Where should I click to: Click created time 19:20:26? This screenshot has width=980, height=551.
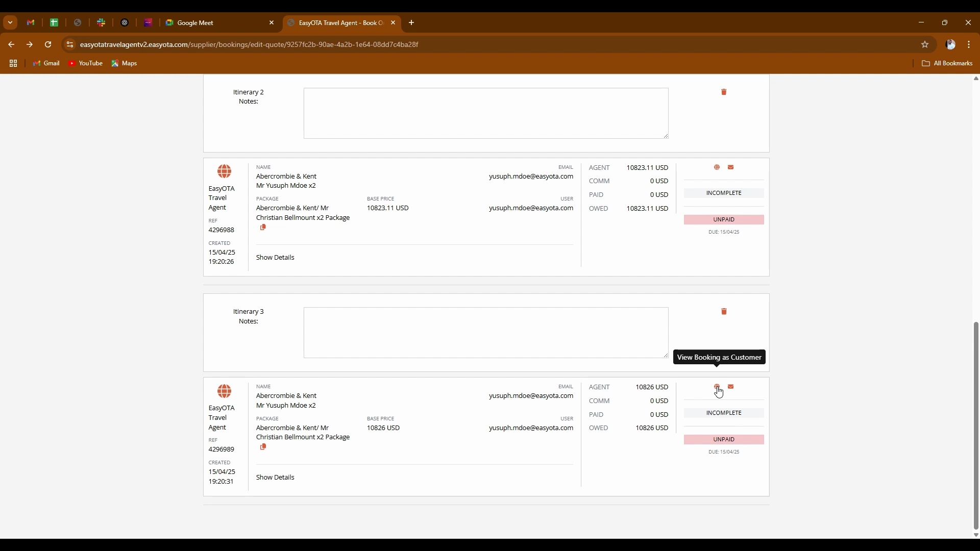(221, 262)
